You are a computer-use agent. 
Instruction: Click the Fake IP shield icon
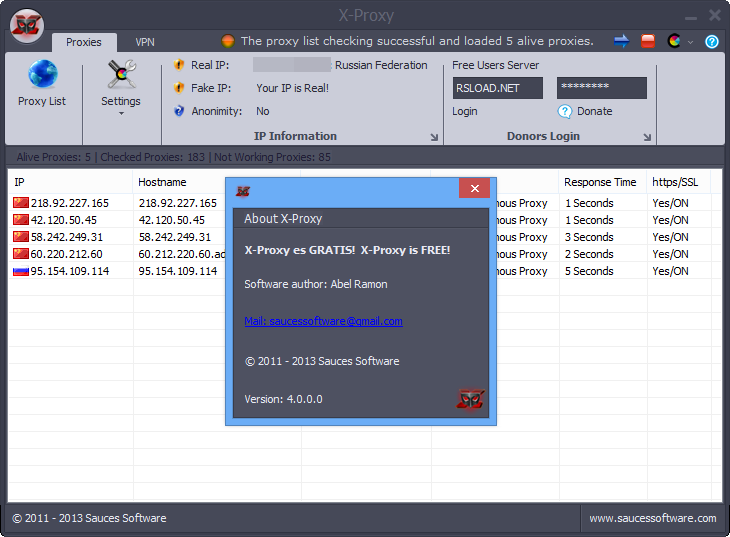(x=179, y=88)
